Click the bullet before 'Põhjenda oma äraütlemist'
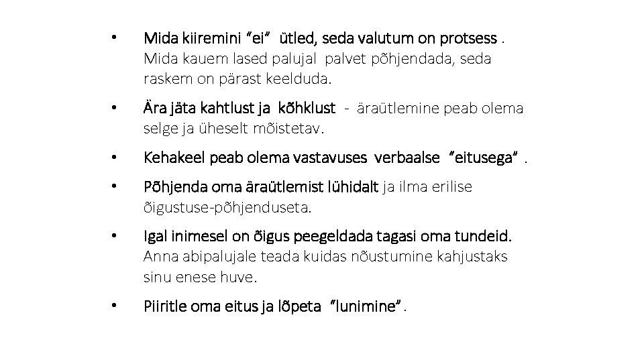The image size is (644, 362). pos(115,187)
